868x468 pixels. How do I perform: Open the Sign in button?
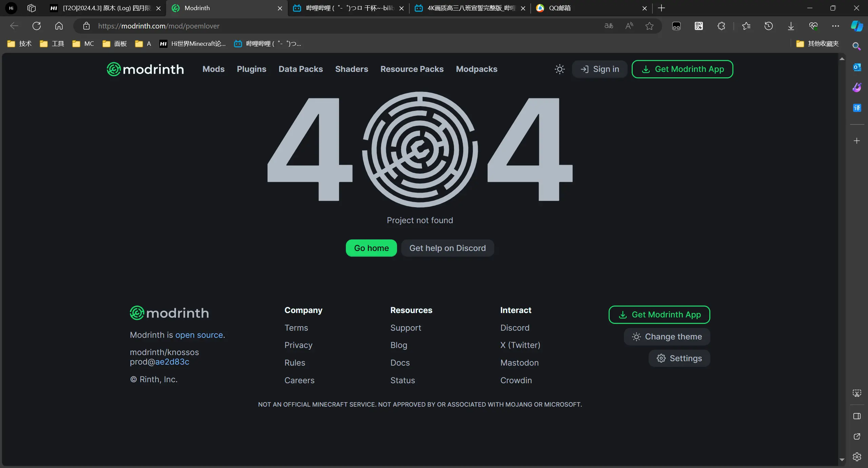[x=599, y=69]
